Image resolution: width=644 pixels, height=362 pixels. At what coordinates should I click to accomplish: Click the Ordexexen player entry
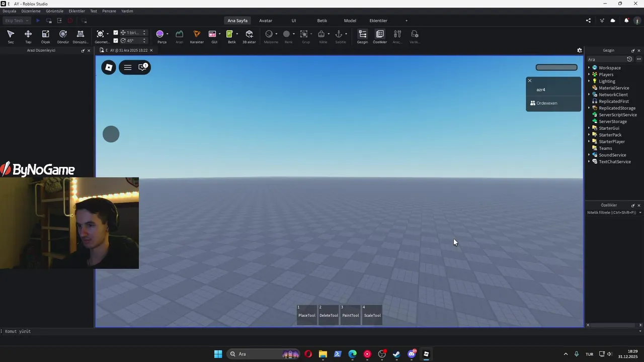(553, 103)
